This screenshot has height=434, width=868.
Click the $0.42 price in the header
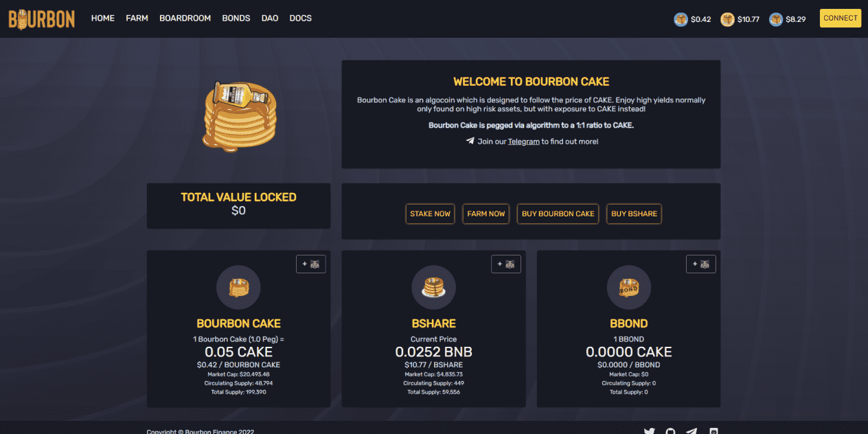pos(701,19)
